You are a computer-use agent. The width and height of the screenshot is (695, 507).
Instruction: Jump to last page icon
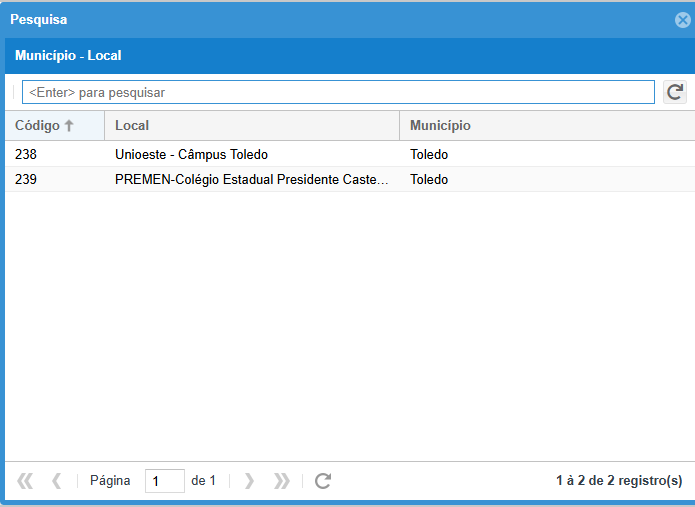[282, 481]
